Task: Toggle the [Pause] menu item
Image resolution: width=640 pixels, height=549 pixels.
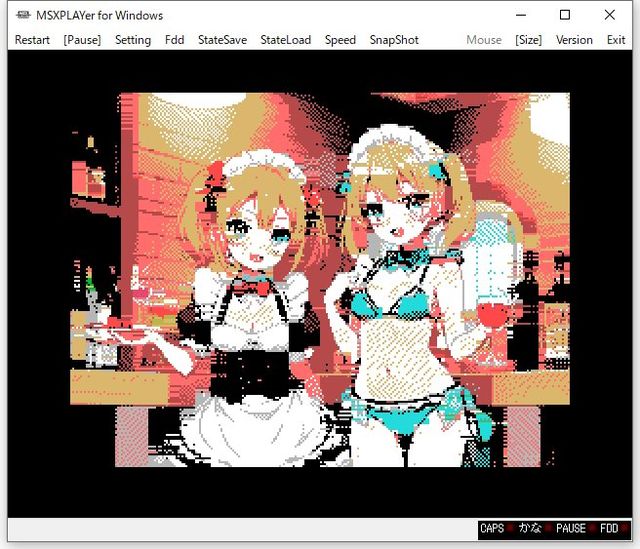Action: point(82,40)
